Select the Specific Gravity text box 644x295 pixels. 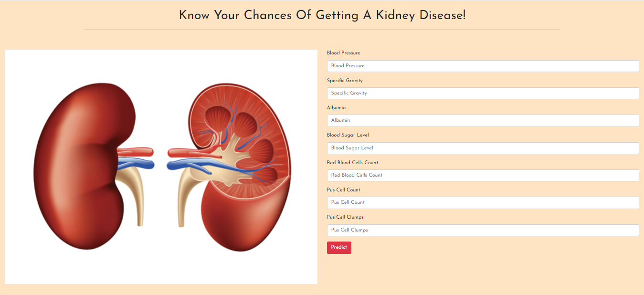tap(482, 93)
